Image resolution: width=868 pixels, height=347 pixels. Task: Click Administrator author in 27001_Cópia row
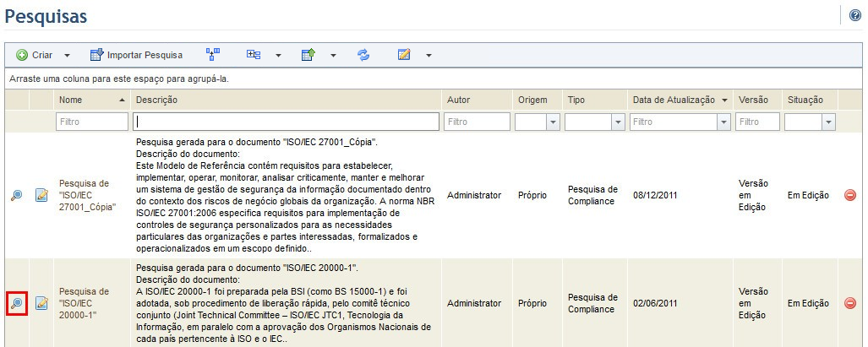tap(474, 195)
